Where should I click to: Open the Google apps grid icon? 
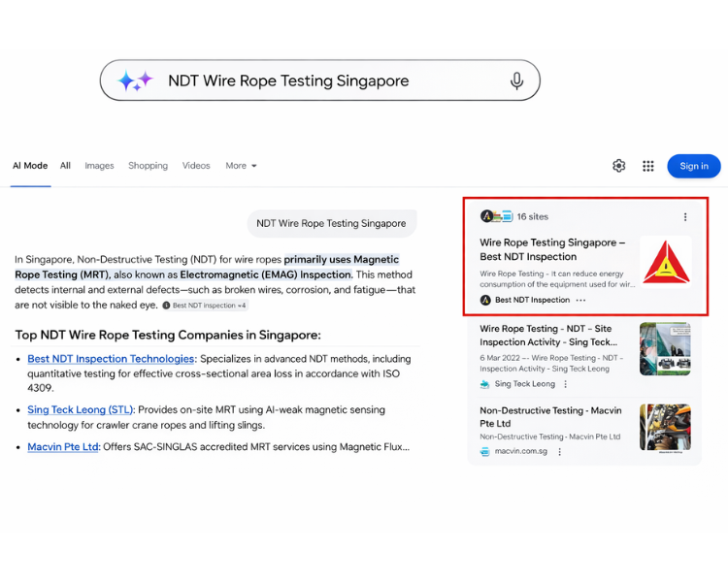coord(647,166)
